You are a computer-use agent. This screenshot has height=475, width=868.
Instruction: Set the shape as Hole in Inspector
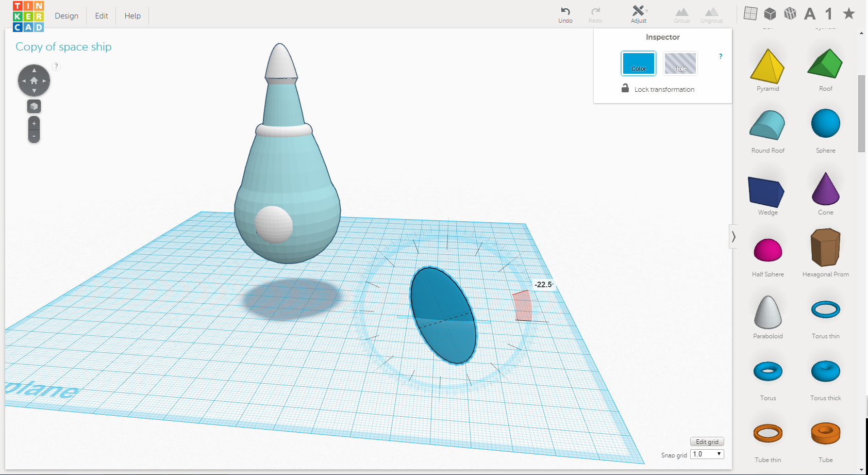point(680,63)
